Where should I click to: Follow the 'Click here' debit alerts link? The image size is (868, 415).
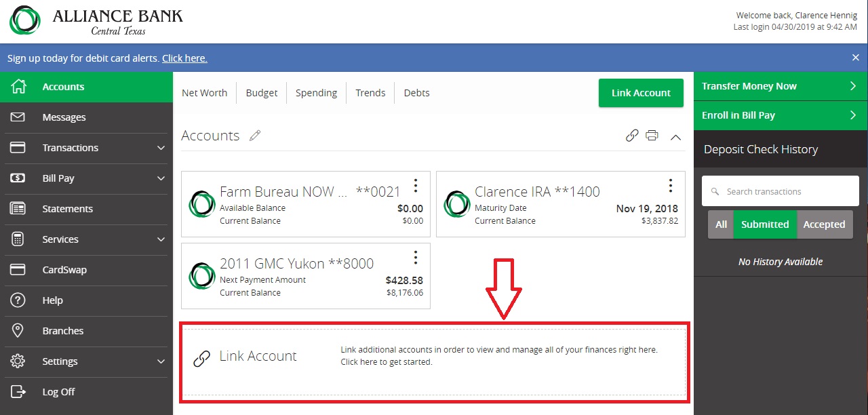[184, 58]
